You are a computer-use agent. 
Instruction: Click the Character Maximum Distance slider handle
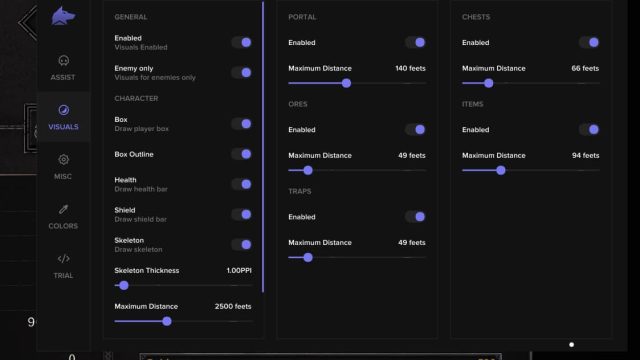coord(167,321)
